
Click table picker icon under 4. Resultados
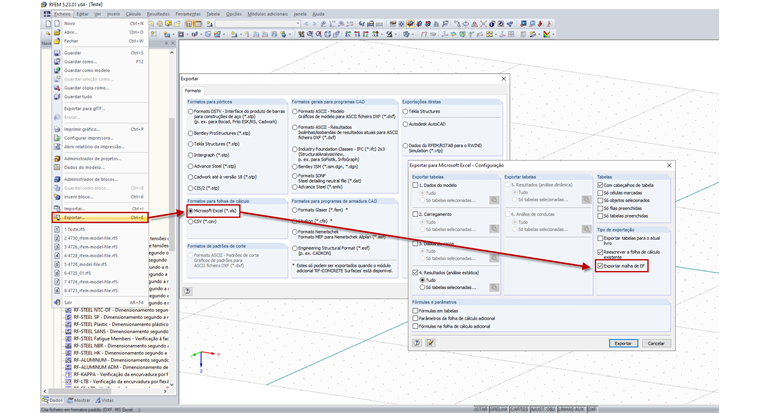[x=494, y=287]
